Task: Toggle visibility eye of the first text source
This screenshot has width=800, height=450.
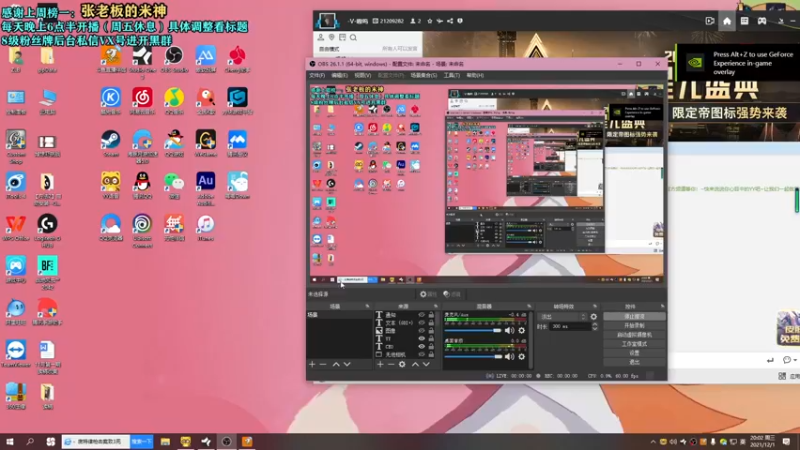Action: (x=421, y=315)
